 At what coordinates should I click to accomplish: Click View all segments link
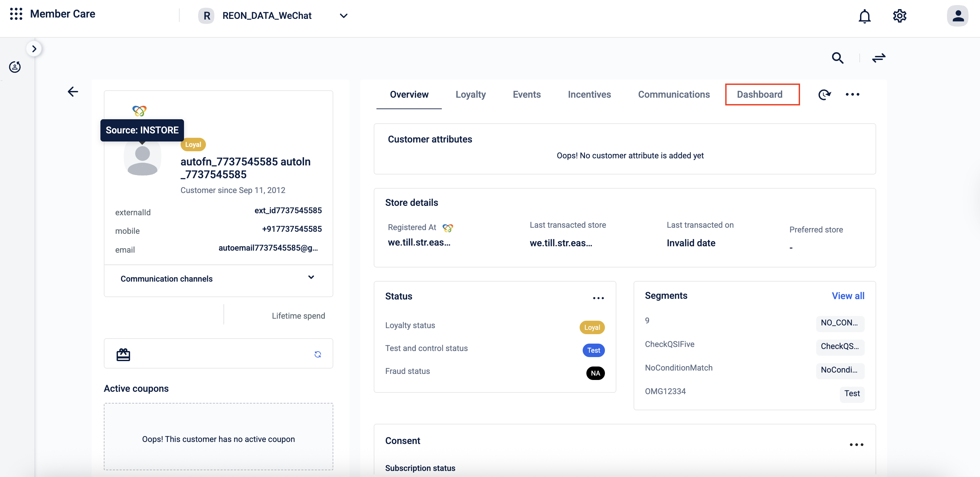tap(848, 295)
